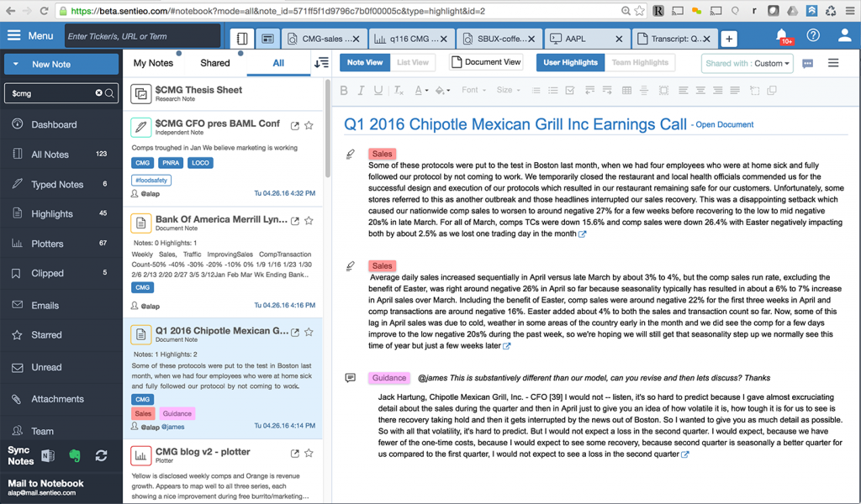Click the Guidance tag in notes list
Image resolution: width=861 pixels, height=504 pixels.
tap(177, 413)
